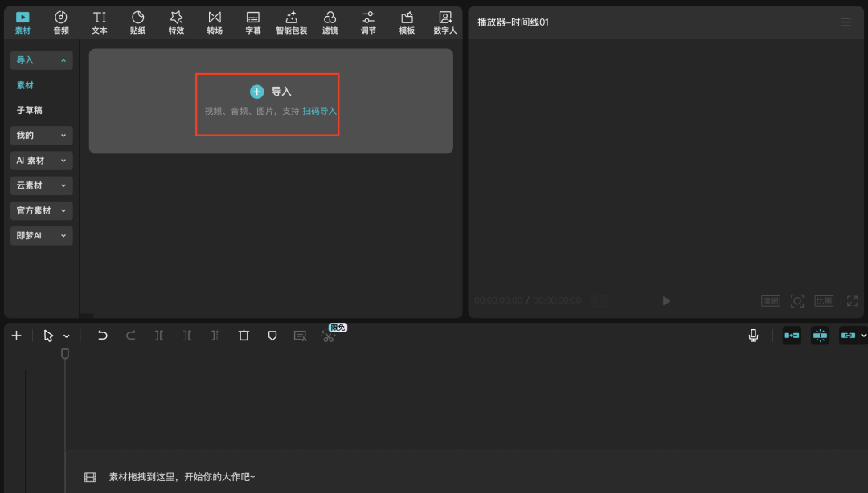The image size is (868, 493).
Task: Select 子草稿 in the sidebar
Action: (30, 110)
